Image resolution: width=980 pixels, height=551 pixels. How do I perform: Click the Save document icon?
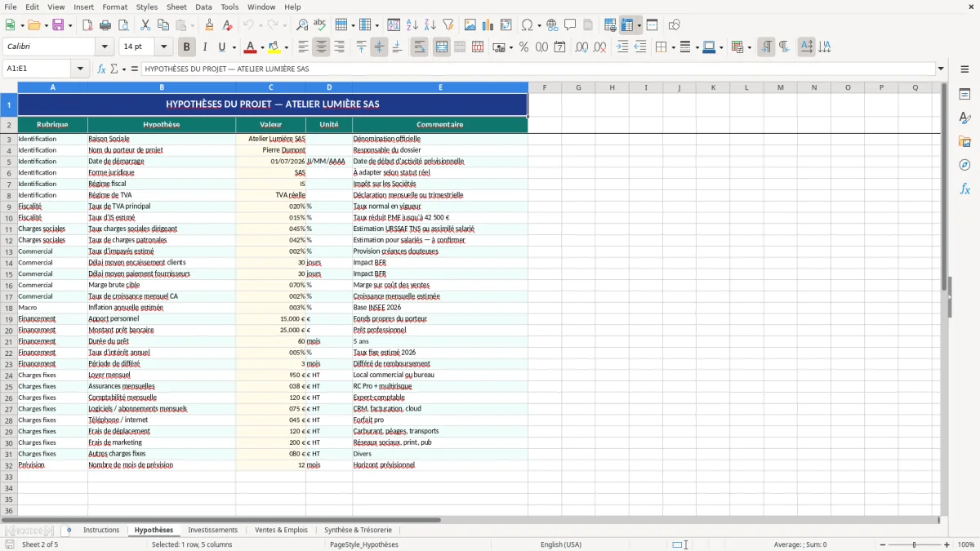click(58, 25)
